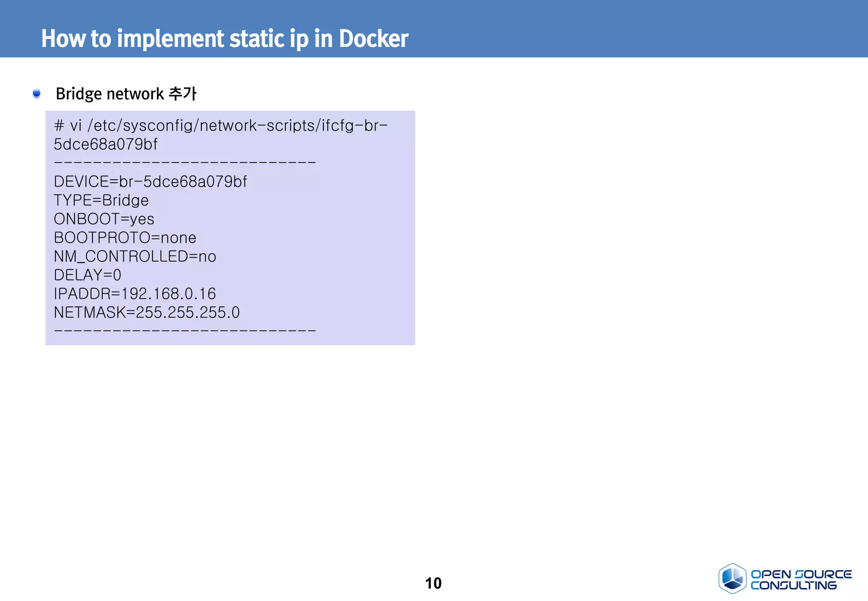Click the BOOTPROTO=none line
Image resolution: width=868 pixels, height=601 pixels.
(125, 238)
